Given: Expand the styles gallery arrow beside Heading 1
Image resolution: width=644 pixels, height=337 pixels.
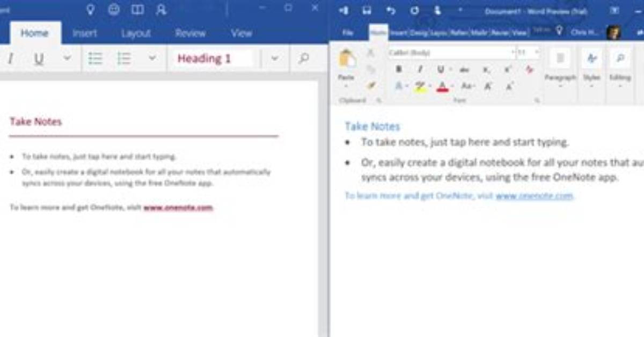Looking at the screenshot, I should [x=275, y=58].
